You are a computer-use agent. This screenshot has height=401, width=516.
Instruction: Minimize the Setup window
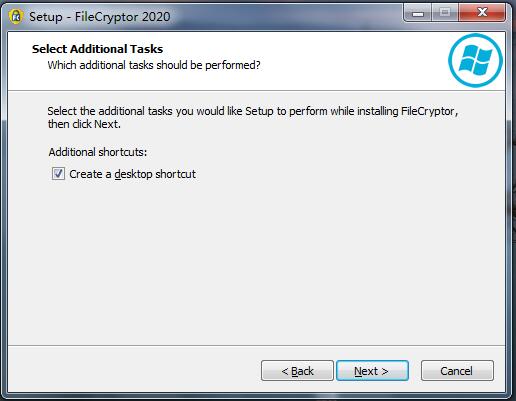click(417, 13)
